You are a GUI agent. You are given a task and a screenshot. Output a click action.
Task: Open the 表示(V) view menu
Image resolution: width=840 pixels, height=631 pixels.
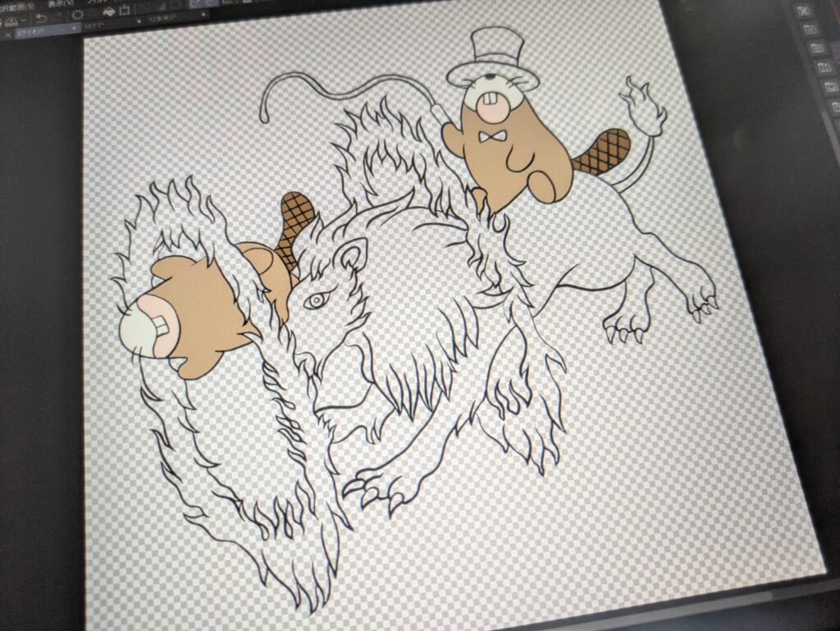61,4
